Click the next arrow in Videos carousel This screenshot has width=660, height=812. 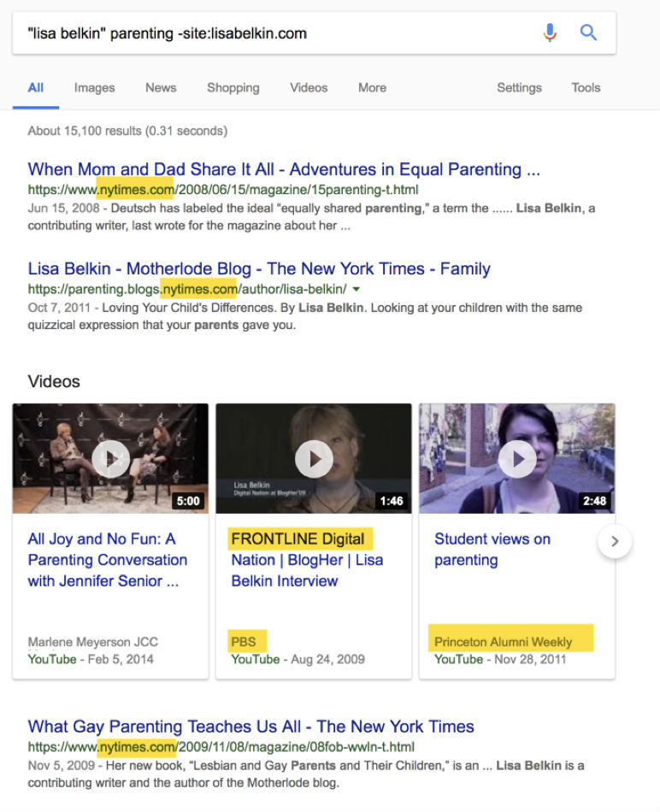pos(615,541)
